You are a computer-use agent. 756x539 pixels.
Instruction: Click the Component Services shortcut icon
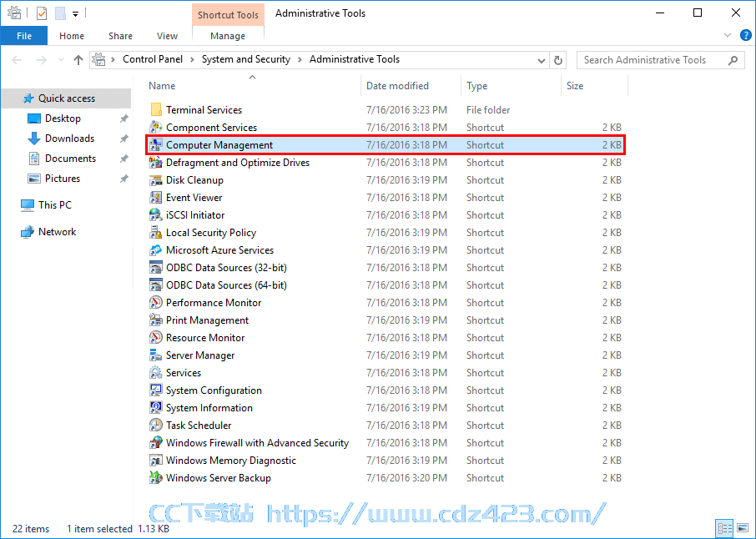click(156, 128)
